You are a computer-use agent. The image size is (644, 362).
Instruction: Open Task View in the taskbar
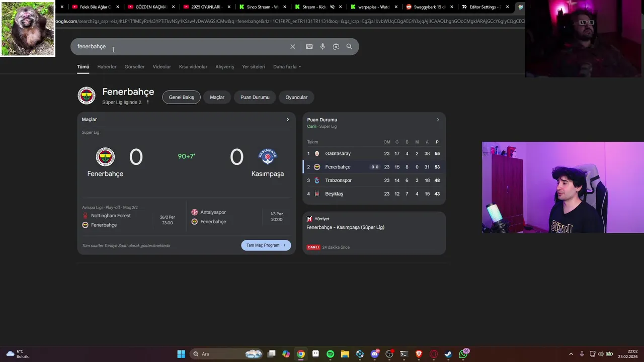coord(271,354)
